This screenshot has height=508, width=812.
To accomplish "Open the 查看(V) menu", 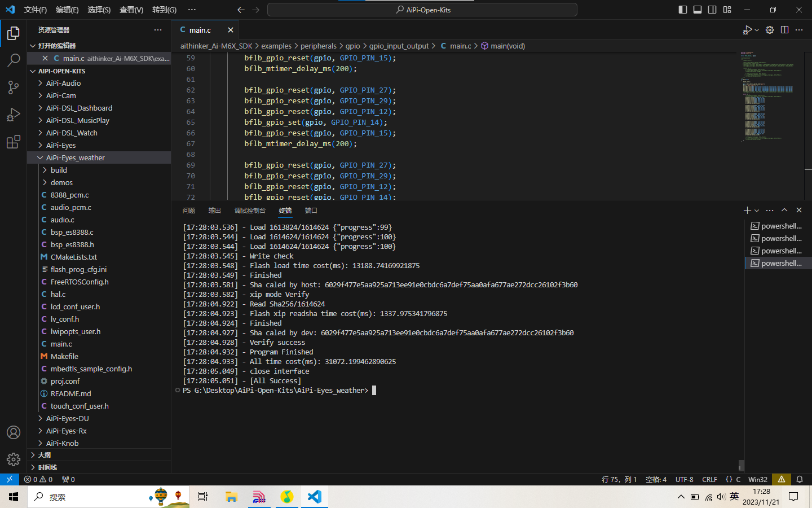I will 131,10.
